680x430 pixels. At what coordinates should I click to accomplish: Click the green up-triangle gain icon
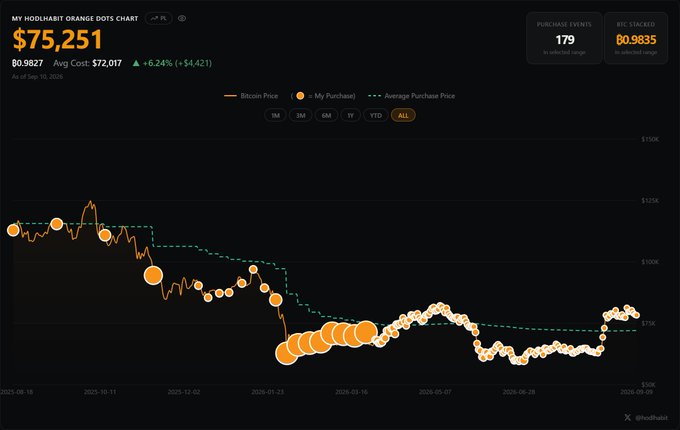point(136,63)
